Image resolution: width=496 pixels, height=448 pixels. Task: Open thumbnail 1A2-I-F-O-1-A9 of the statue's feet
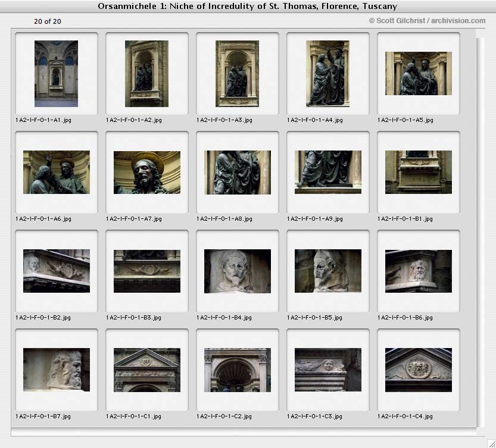(328, 173)
